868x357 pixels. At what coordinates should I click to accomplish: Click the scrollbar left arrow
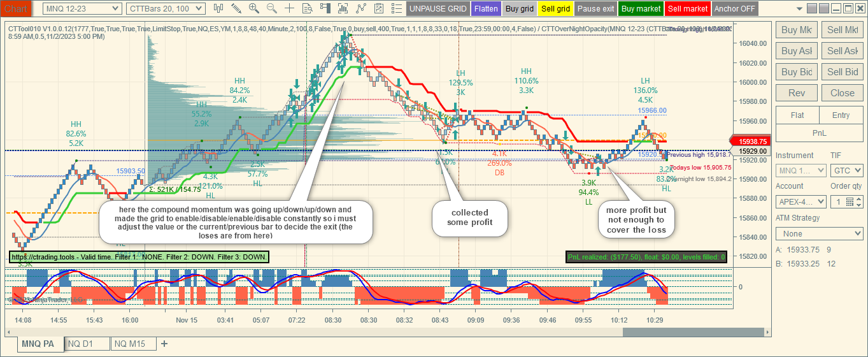point(10,331)
